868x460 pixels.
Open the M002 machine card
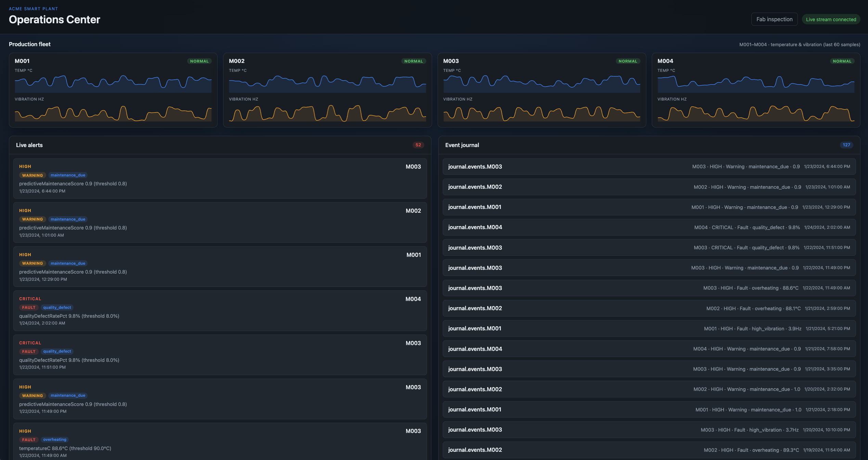pyautogui.click(x=327, y=90)
